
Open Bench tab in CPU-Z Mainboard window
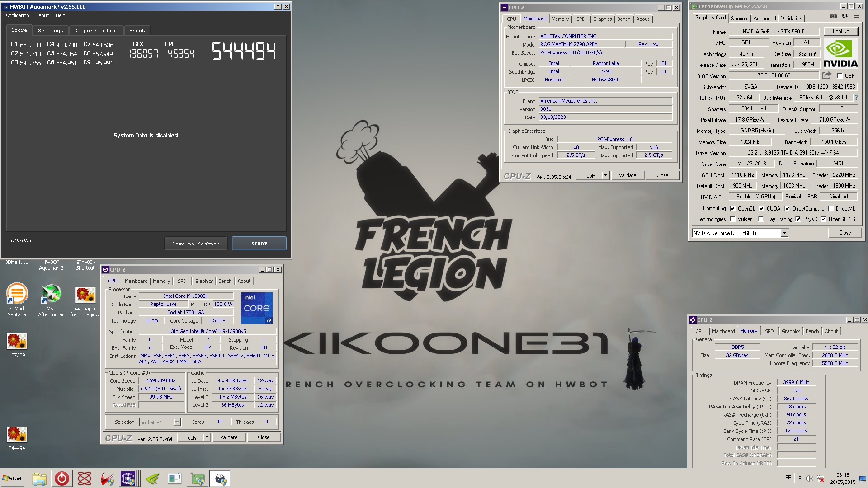(x=623, y=19)
